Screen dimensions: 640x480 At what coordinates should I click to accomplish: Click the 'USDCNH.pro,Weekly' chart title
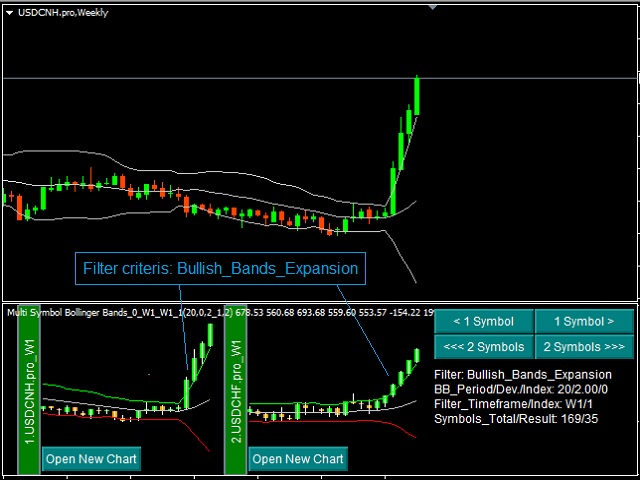(63, 13)
